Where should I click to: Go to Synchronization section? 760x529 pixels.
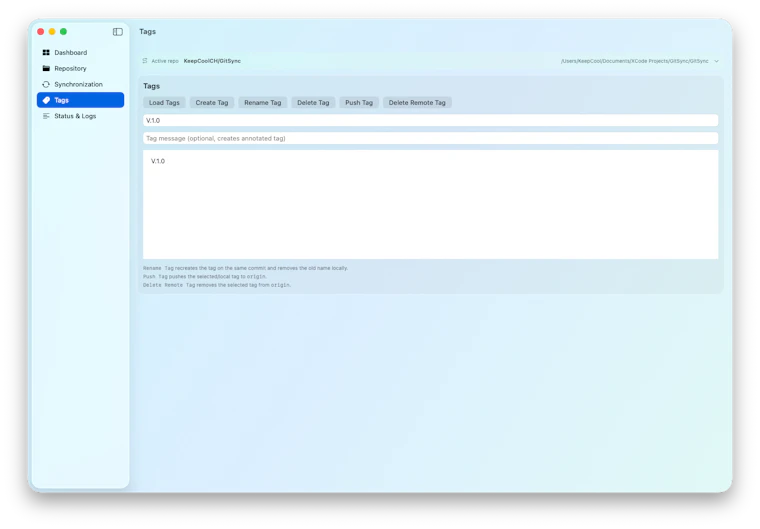click(x=80, y=84)
